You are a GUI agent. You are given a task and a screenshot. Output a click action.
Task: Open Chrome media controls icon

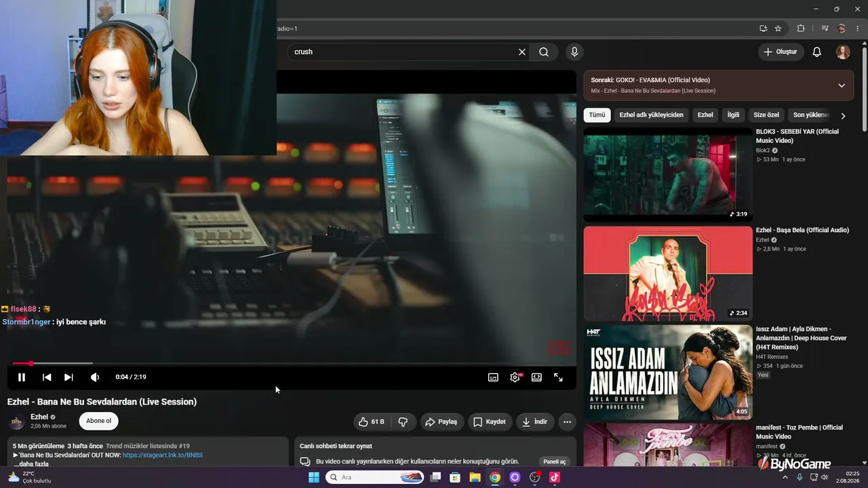pos(825,28)
